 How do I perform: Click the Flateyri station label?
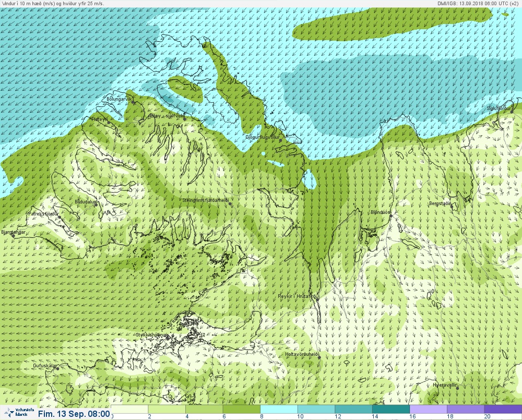click(100, 119)
